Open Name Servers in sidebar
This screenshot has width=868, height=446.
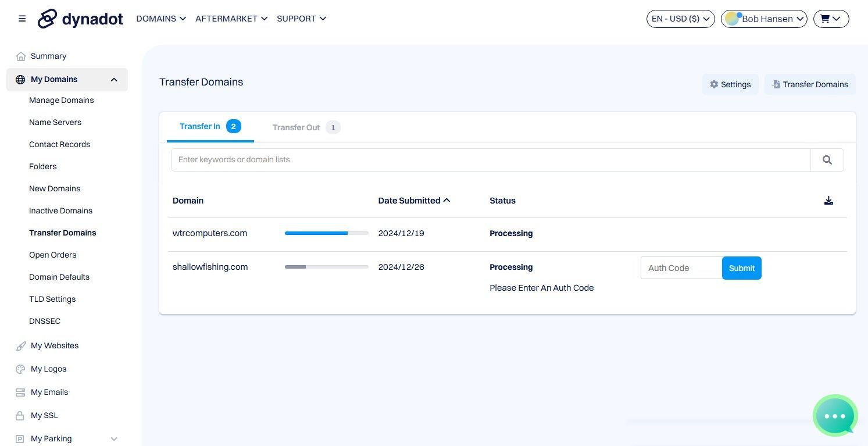click(55, 123)
